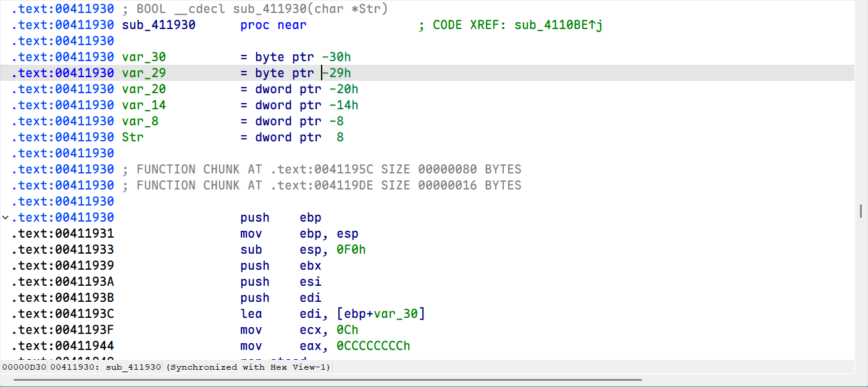
Task: Click the horizontal scrollbar at bottom
Action: coord(327,380)
